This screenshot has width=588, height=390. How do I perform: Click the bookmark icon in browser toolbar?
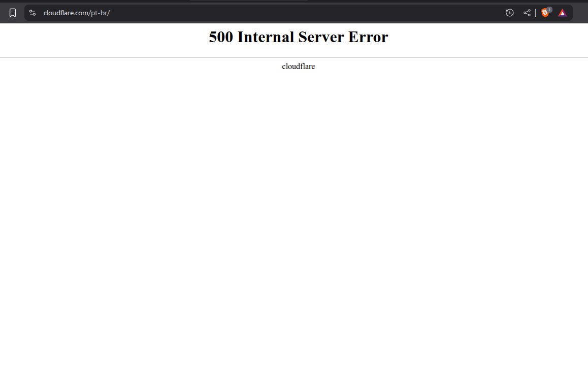pos(12,13)
